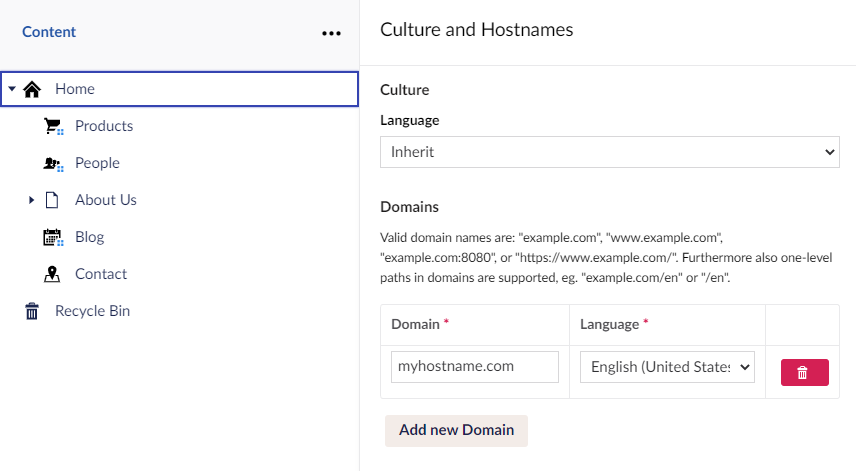Image resolution: width=856 pixels, height=471 pixels.
Task: Select the About Us tree item
Action: pyautogui.click(x=106, y=200)
